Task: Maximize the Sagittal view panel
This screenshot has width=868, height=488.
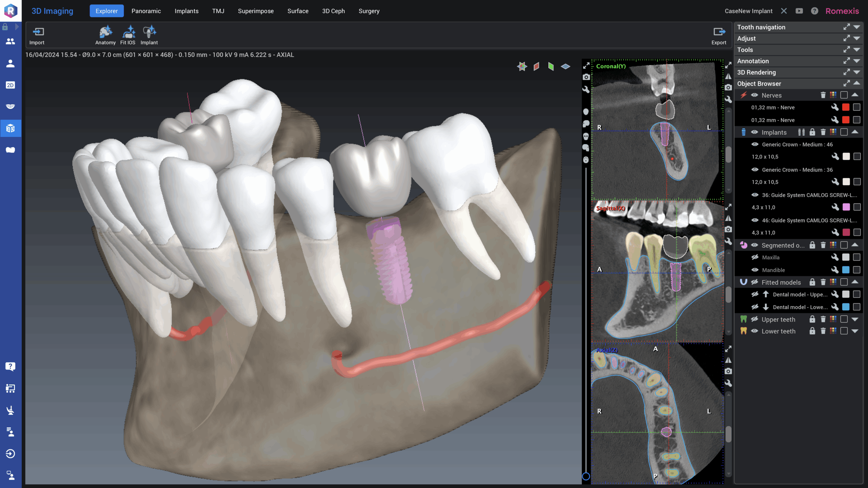Action: [728, 207]
